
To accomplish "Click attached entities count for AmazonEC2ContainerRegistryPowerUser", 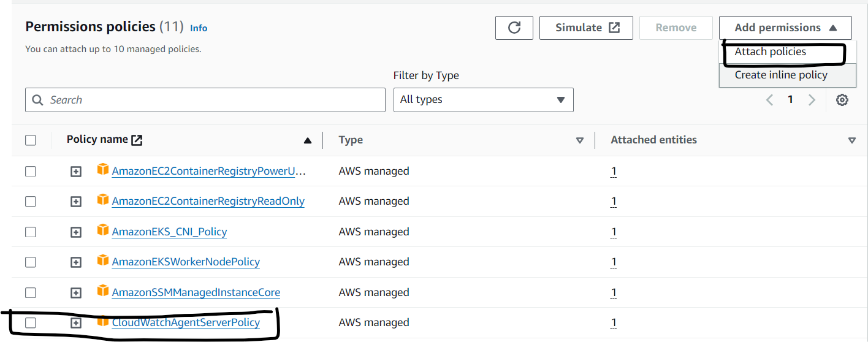I will [614, 172].
